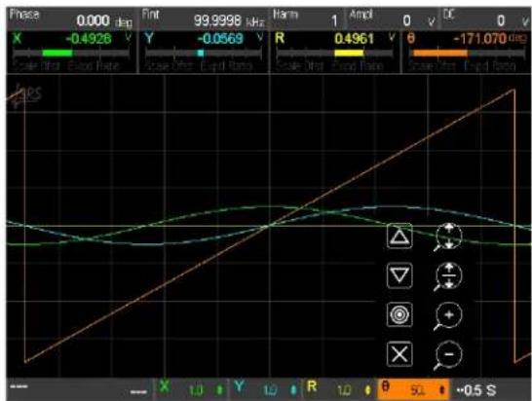Tap the yellow R bar graph
The height and width of the screenshot is (401, 532).
(x=335, y=54)
